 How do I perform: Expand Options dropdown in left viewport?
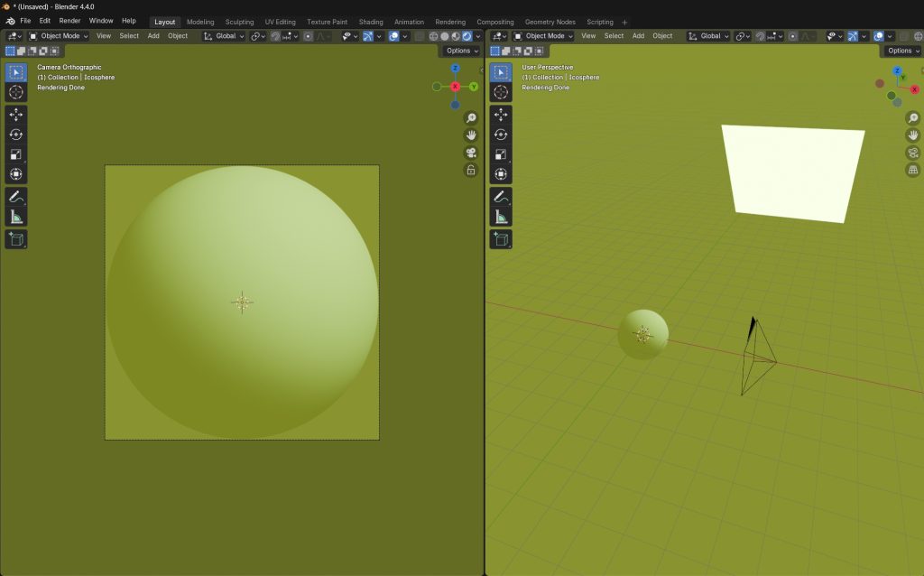461,51
